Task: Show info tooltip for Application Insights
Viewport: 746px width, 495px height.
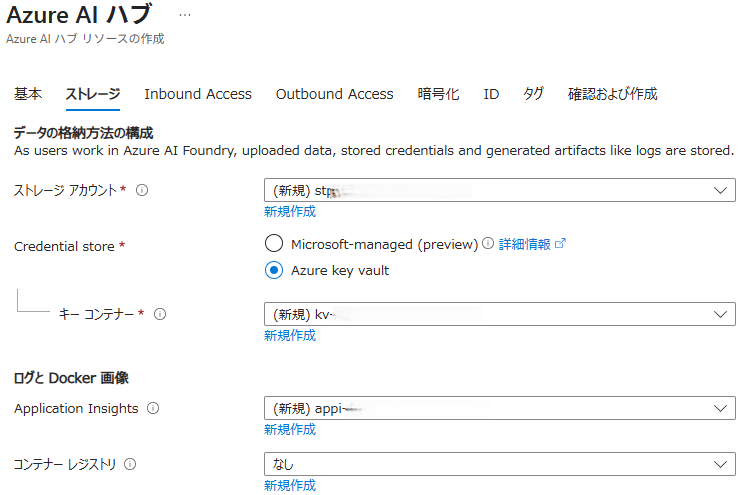Action: [x=153, y=408]
